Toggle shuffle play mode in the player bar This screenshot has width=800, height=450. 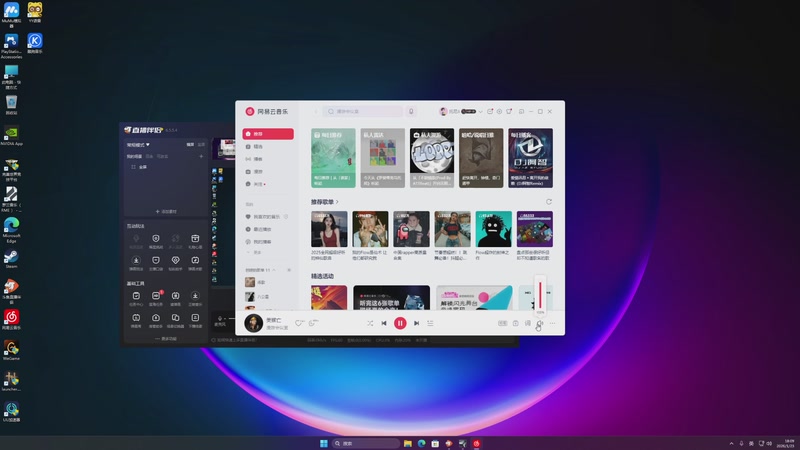370,323
